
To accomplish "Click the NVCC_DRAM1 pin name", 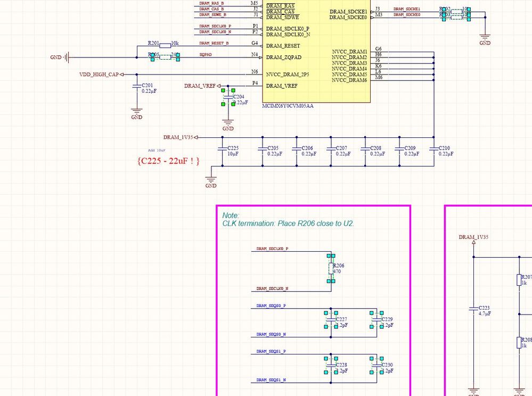I will pos(349,52).
